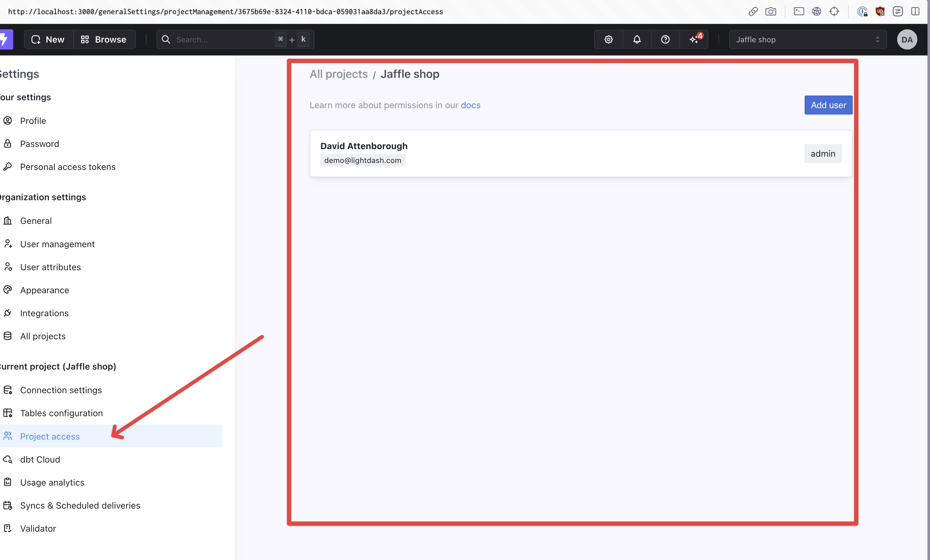The height and width of the screenshot is (560, 930).
Task: Click the help question mark icon
Action: point(665,39)
